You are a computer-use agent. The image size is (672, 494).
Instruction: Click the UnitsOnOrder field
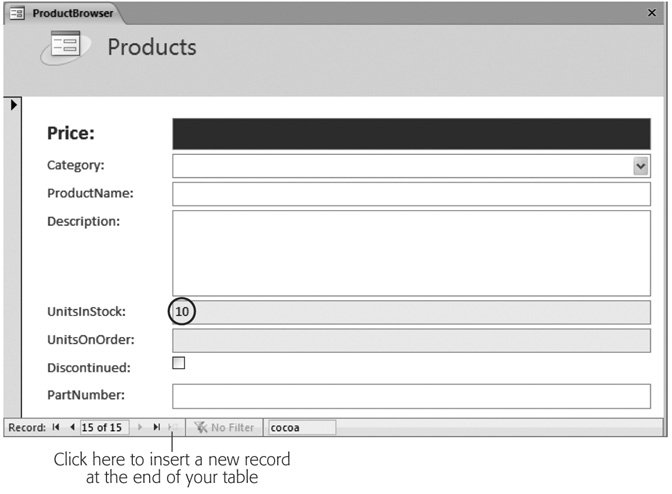pos(411,341)
